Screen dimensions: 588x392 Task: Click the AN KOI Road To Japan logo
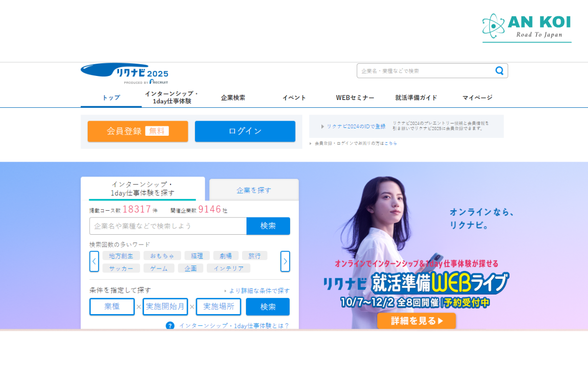pos(527,28)
